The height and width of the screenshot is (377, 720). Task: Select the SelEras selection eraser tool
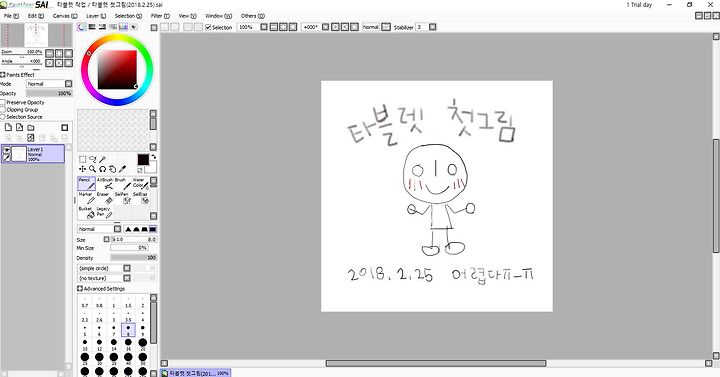[x=140, y=198]
